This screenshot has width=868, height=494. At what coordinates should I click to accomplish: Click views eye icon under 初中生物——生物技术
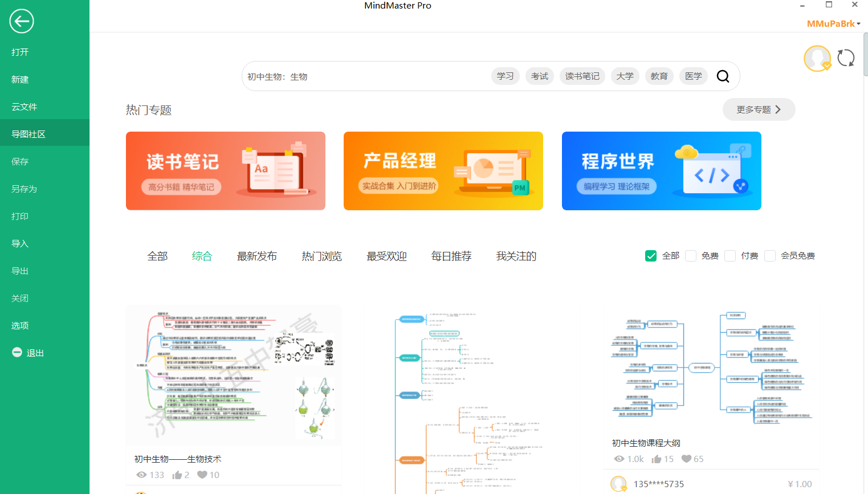click(x=141, y=475)
